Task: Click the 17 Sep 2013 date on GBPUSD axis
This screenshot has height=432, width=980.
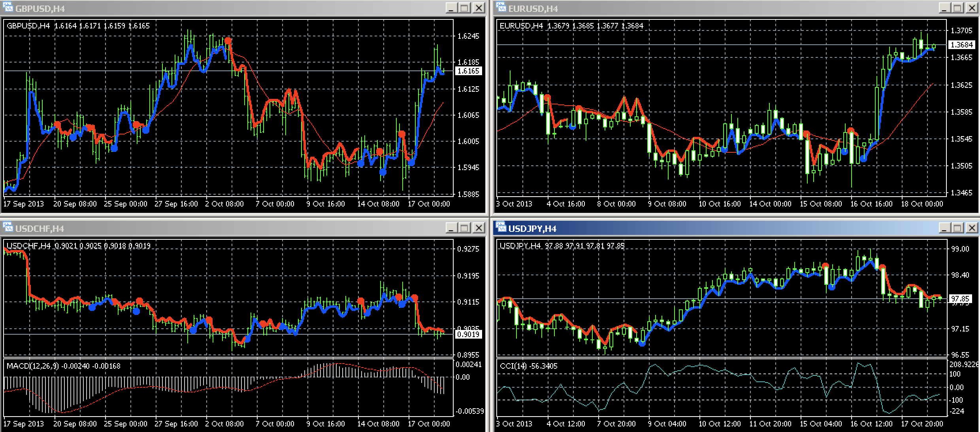Action: tap(24, 204)
